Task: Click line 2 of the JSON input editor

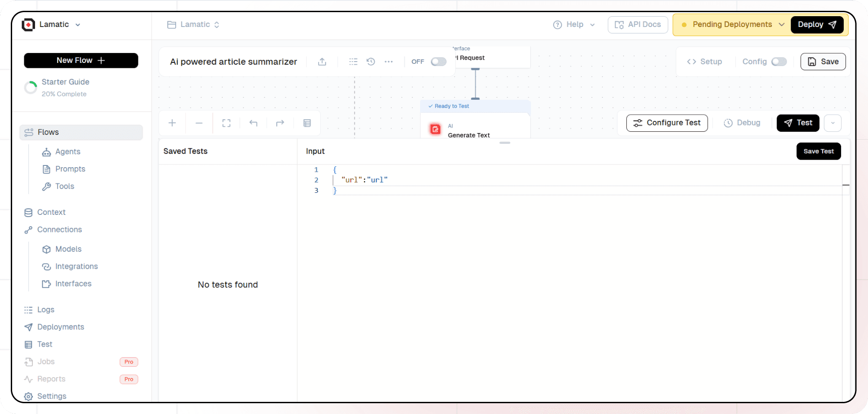Action: click(x=364, y=180)
